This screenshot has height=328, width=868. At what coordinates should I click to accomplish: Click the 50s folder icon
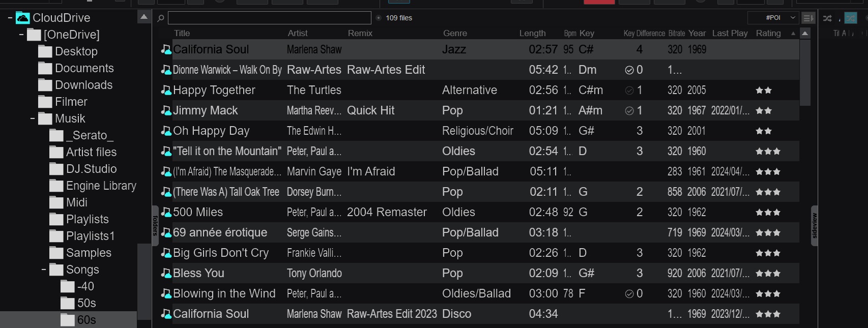tap(68, 304)
